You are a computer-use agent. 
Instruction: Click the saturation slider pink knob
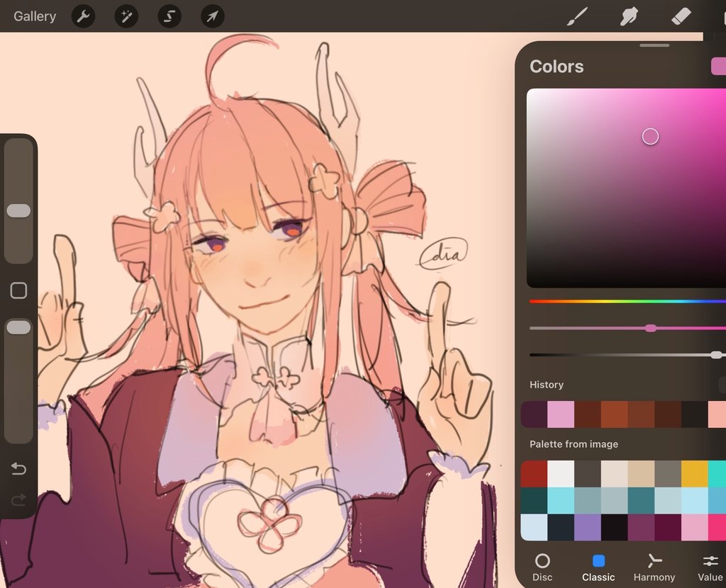pyautogui.click(x=651, y=328)
